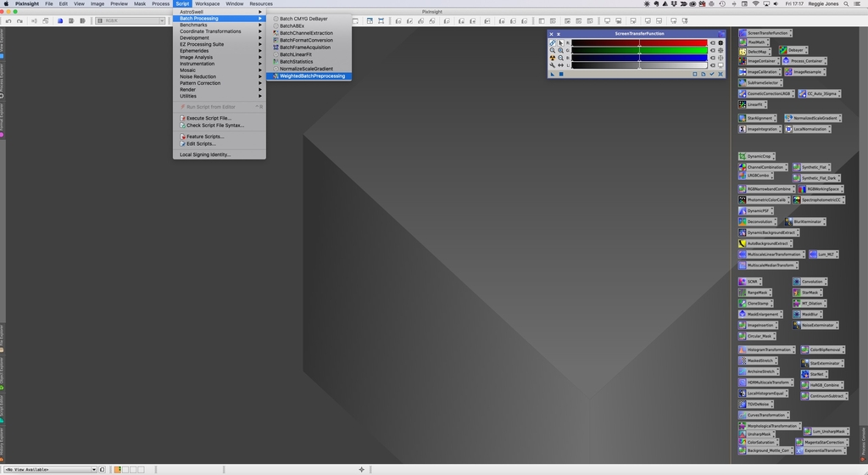Screen dimensions: 868x475
Task: Click Execute Script File…
Action: click(x=209, y=118)
